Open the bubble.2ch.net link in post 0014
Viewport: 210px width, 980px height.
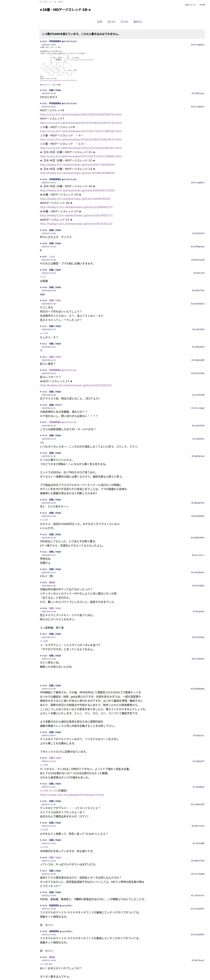[76, 385]
